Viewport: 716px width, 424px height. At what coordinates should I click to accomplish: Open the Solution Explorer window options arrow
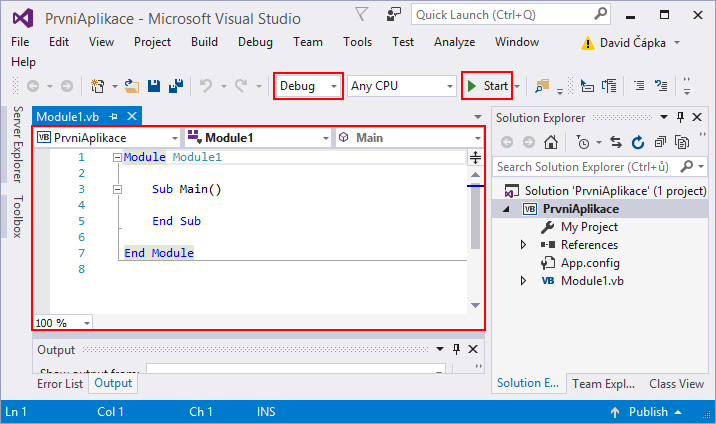tap(663, 117)
